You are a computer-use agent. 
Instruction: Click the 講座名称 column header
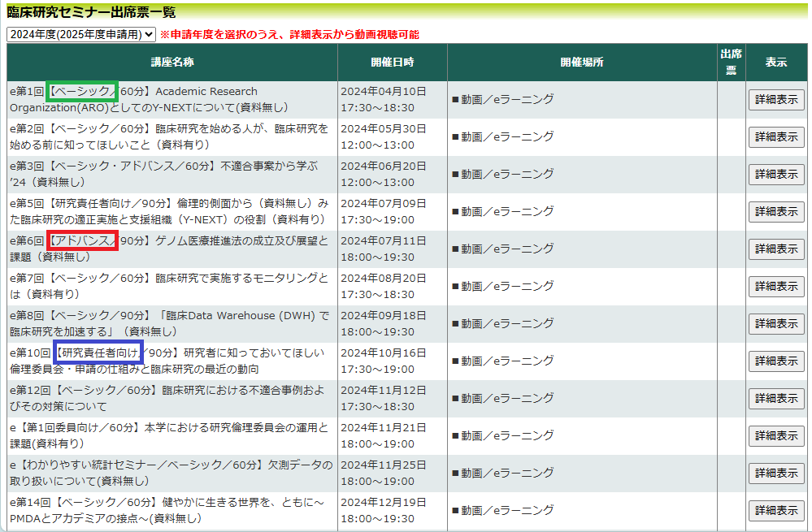tap(172, 63)
